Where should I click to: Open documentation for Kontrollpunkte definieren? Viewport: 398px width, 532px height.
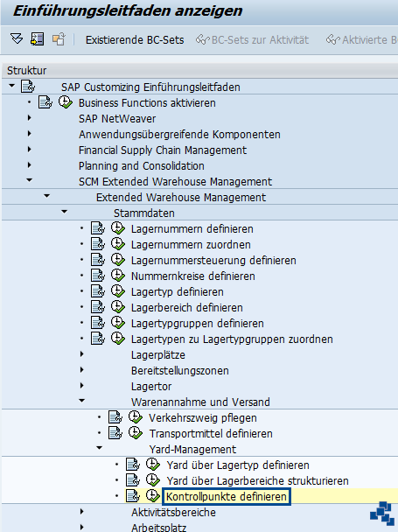(133, 496)
